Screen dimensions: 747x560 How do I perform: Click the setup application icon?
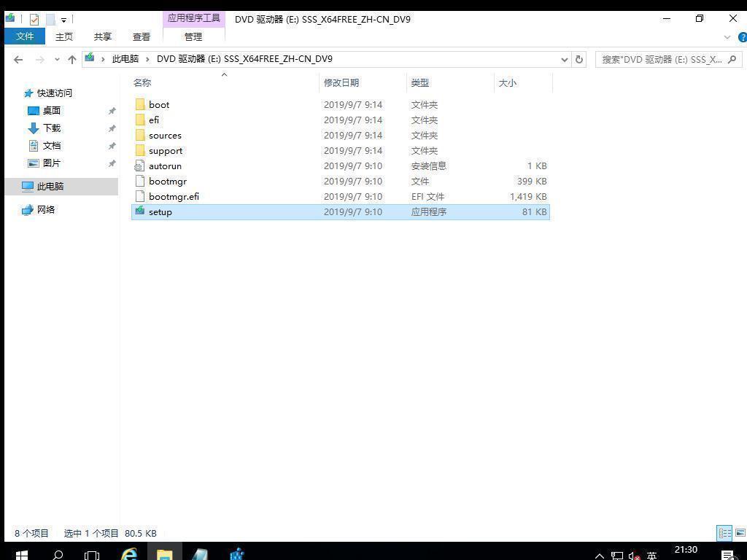tap(139, 211)
